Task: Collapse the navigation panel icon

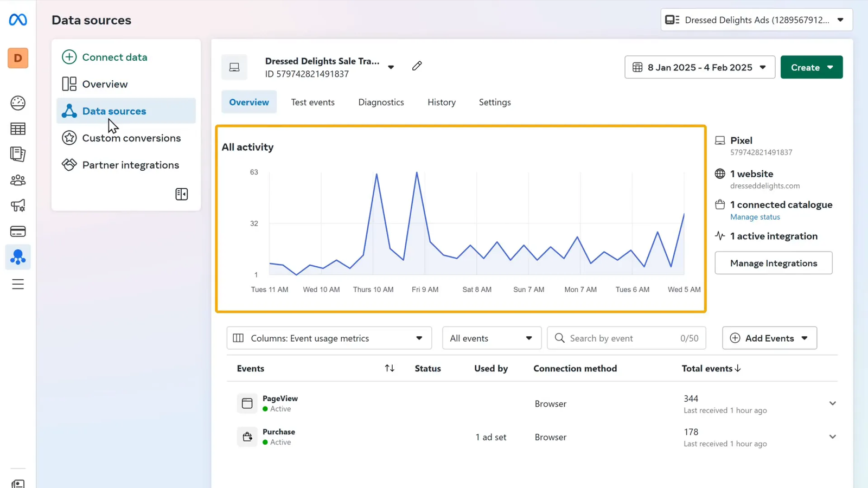Action: point(182,194)
